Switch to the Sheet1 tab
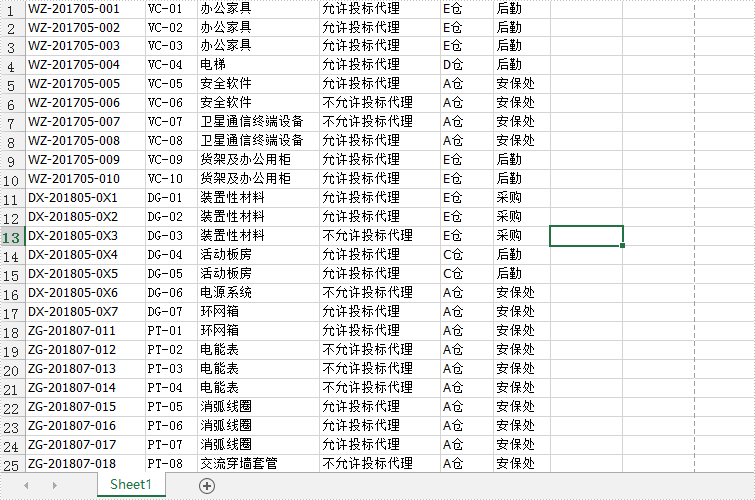 coord(131,484)
